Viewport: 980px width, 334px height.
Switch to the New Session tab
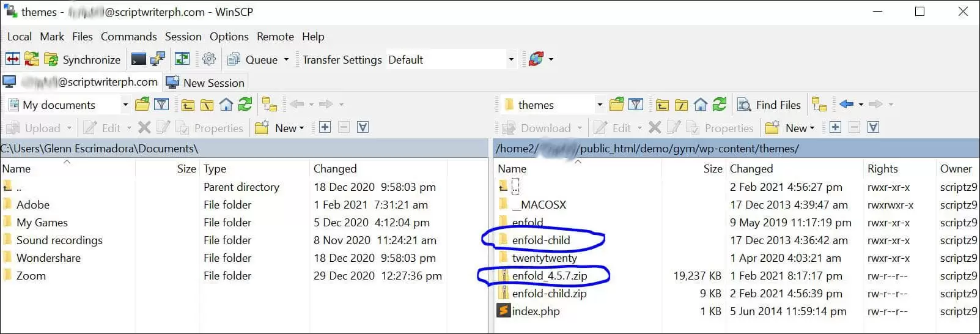tap(206, 83)
